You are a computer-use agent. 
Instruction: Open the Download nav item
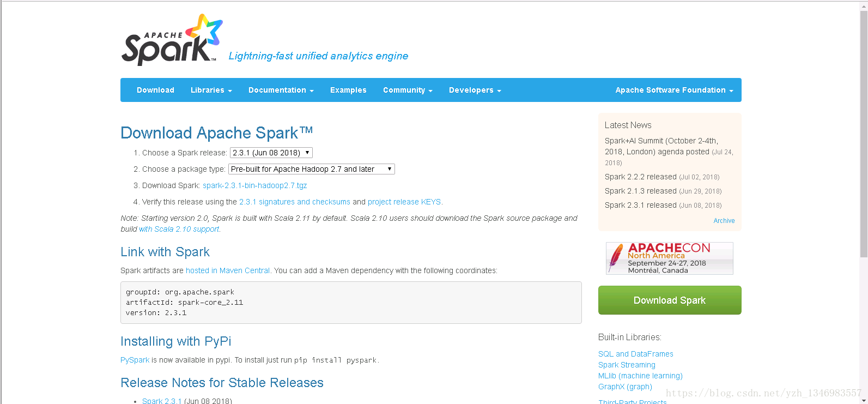[x=155, y=90]
